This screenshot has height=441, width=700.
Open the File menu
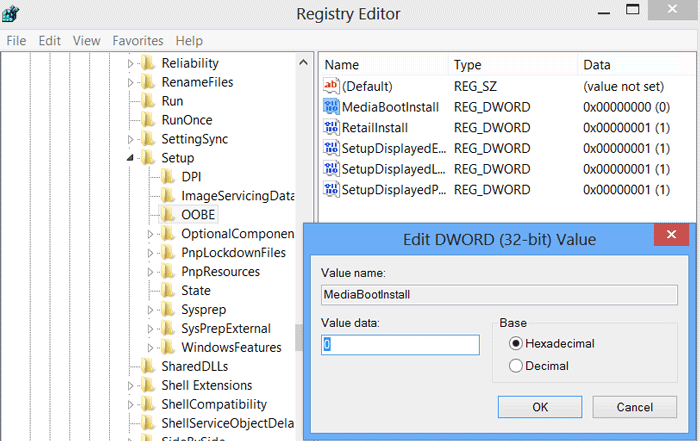point(16,41)
